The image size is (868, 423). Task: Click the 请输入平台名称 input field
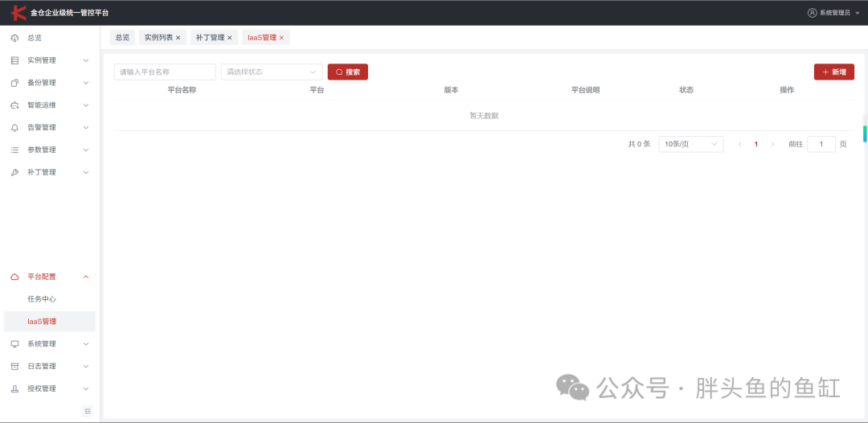point(165,72)
